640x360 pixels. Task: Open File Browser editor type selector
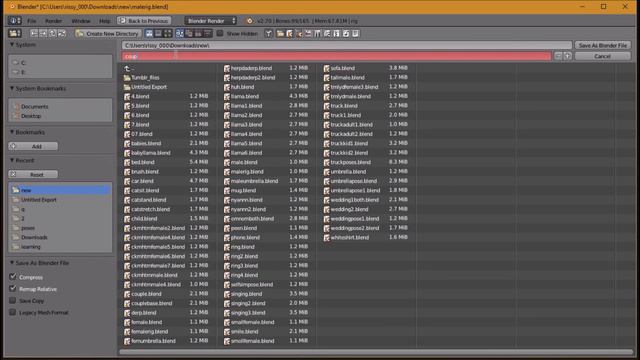pyautogui.click(x=15, y=33)
